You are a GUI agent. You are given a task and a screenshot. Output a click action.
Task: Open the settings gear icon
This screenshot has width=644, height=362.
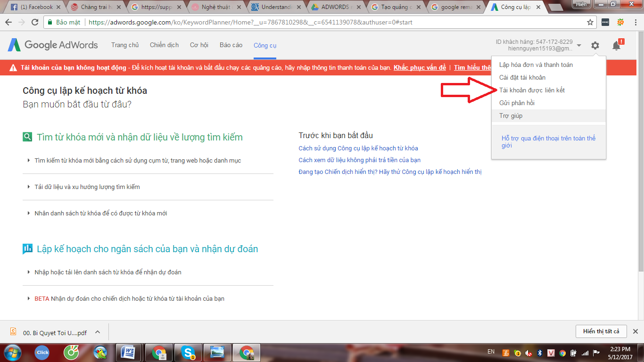[x=595, y=45]
